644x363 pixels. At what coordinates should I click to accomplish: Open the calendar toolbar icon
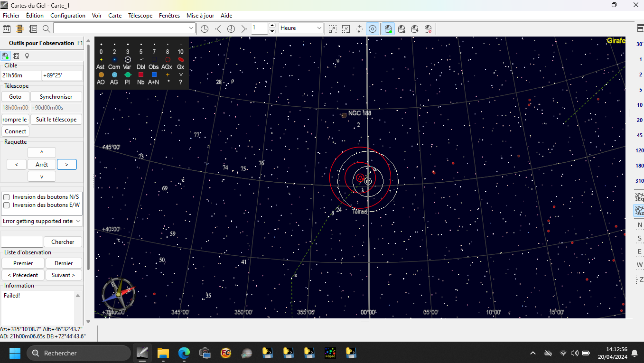tap(7, 28)
